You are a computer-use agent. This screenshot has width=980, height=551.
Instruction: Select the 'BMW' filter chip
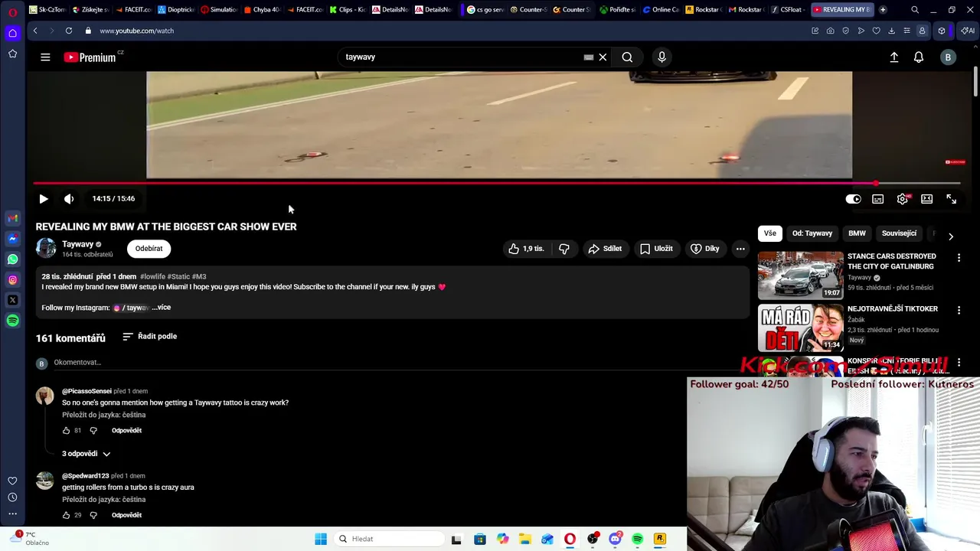pos(857,233)
